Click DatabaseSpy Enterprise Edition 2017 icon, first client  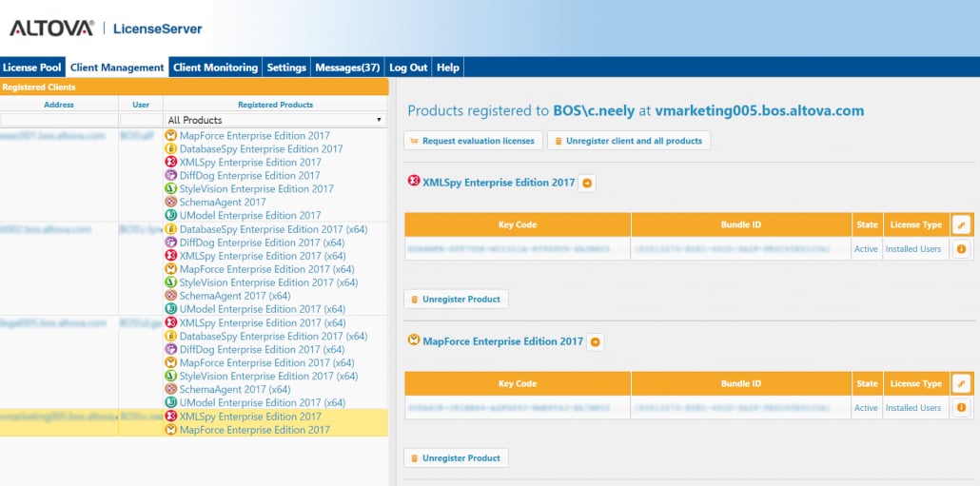(170, 148)
